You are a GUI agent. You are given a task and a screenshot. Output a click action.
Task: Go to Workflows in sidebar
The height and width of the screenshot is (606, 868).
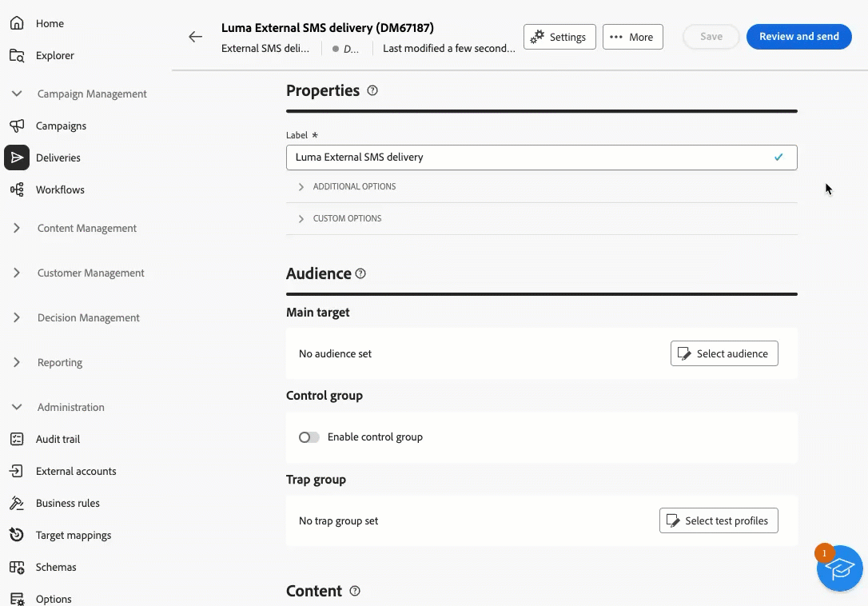click(x=60, y=189)
